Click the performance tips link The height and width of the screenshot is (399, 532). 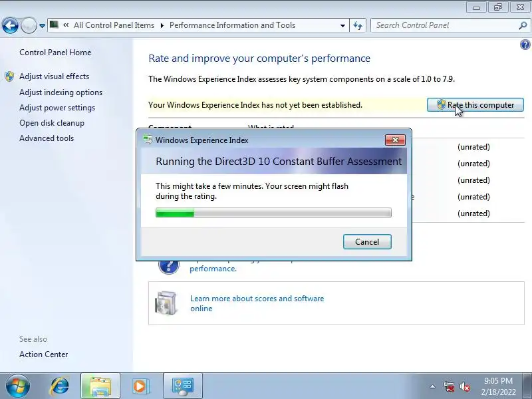pyautogui.click(x=213, y=269)
